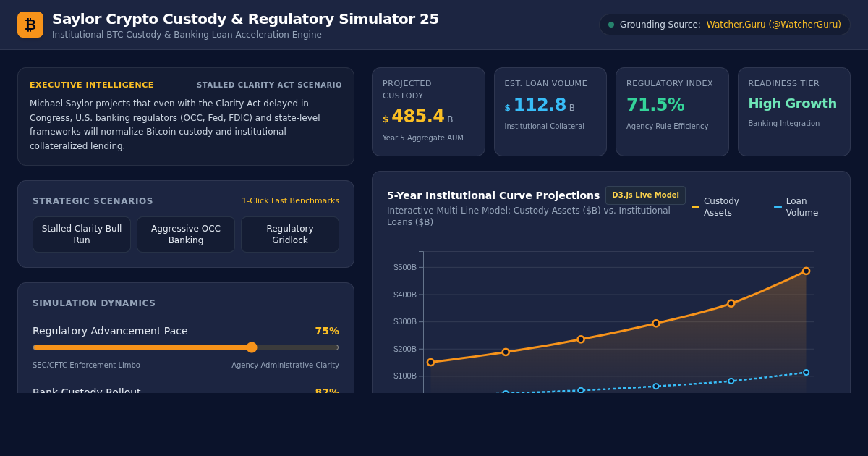Viewport: 868px width, 456px height.
Task: Click the SEC/CFTC Enforcement Limbo label
Action: tap(86, 366)
